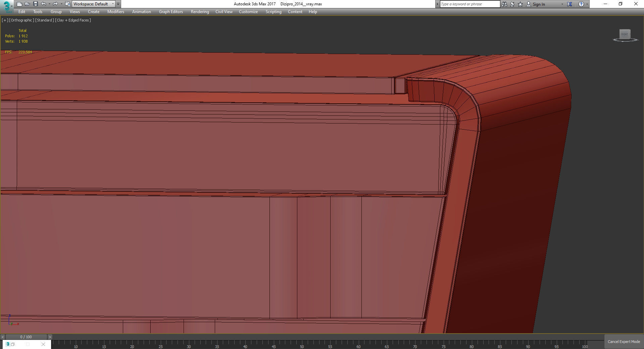Open the Content menu
The image size is (644, 349).
coord(295,12)
